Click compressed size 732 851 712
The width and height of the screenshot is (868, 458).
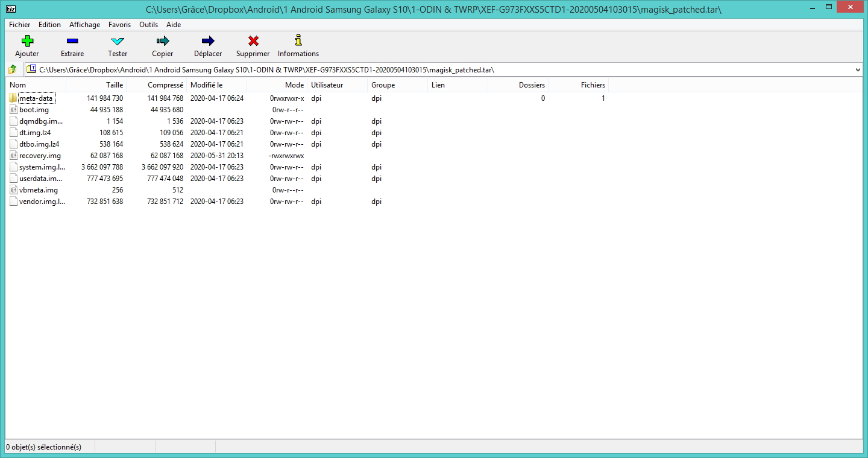(x=165, y=202)
